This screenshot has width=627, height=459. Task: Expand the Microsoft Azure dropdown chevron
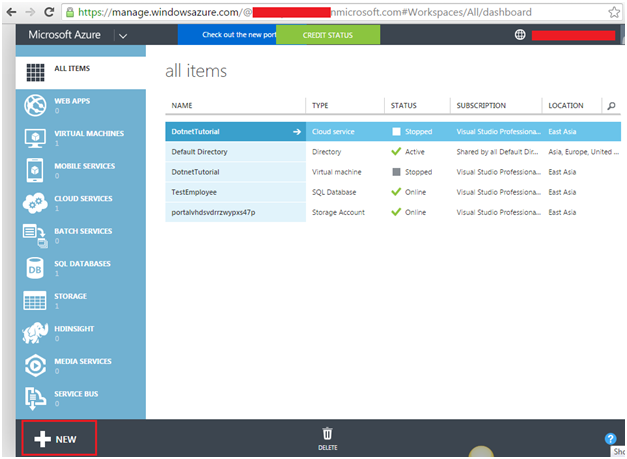click(123, 36)
